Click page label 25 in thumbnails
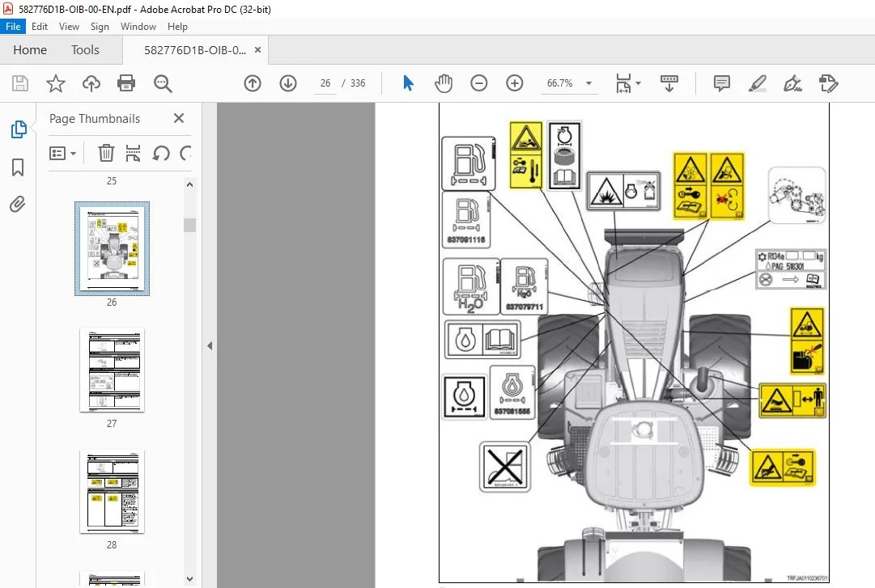 point(112,180)
